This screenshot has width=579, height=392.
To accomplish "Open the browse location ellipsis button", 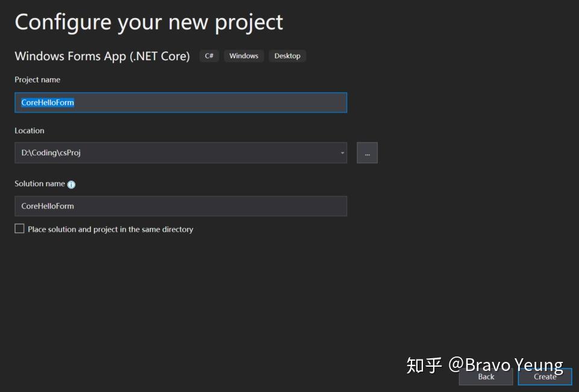I will click(367, 153).
